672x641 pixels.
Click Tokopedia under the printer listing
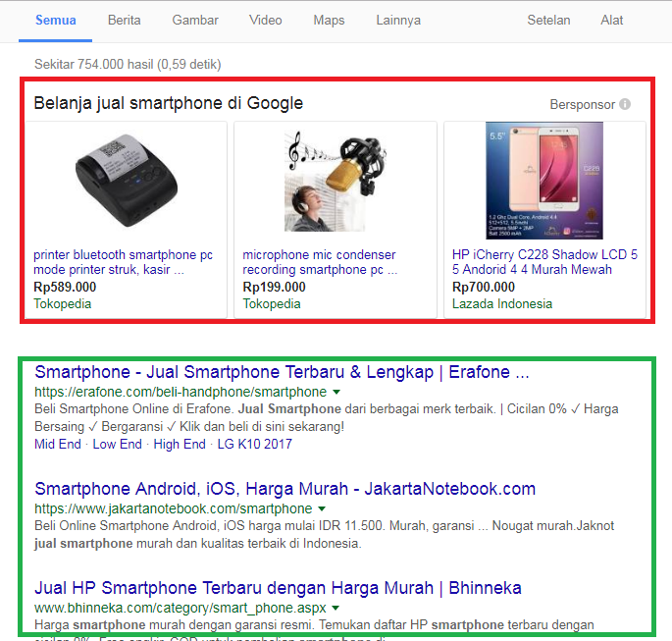[63, 303]
